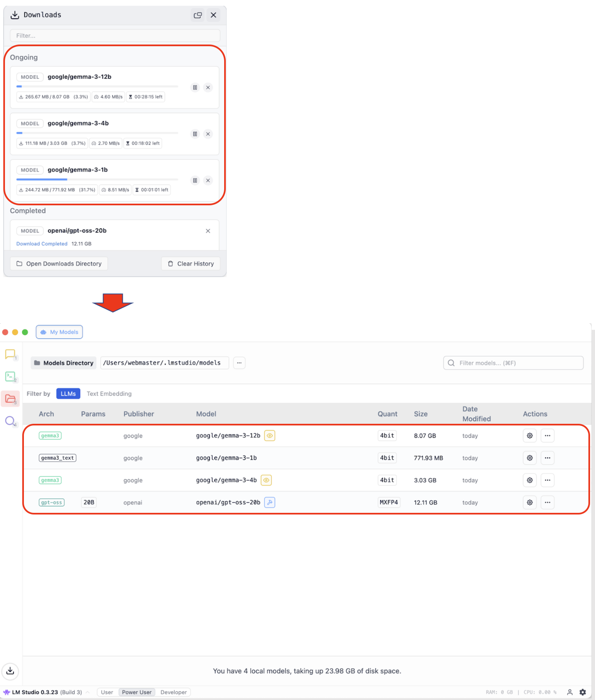Clear the download history

click(191, 264)
